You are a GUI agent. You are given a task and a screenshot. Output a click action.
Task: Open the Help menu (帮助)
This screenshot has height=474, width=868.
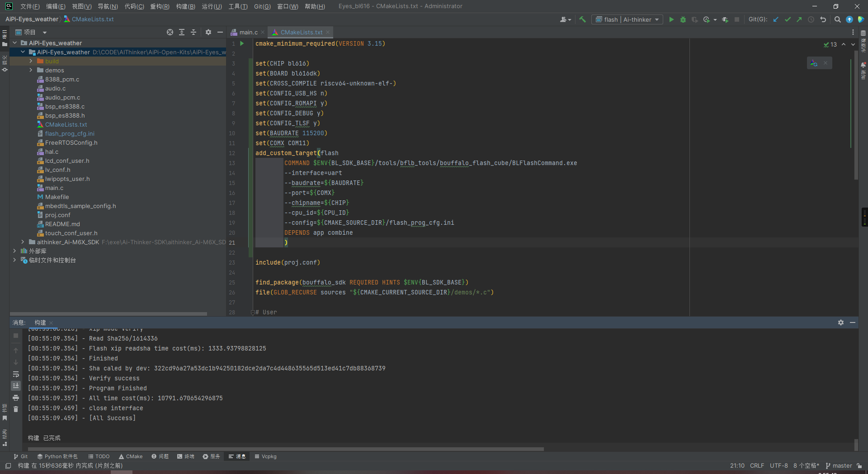pyautogui.click(x=315, y=6)
